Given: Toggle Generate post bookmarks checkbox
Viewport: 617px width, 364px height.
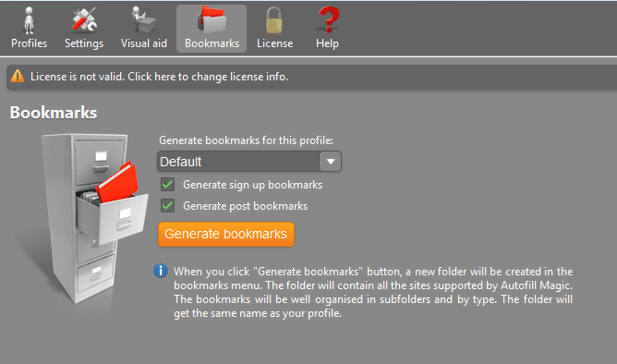Looking at the screenshot, I should coord(167,205).
